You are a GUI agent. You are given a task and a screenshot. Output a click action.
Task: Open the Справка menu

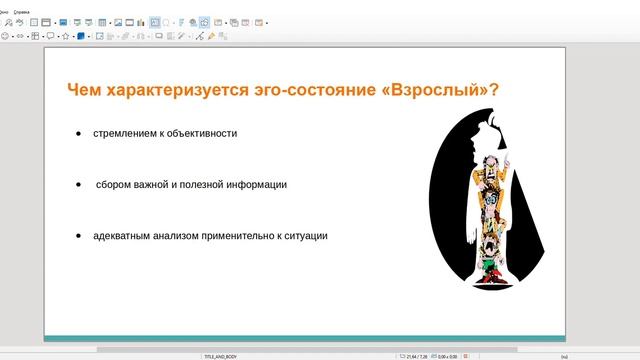click(x=22, y=12)
